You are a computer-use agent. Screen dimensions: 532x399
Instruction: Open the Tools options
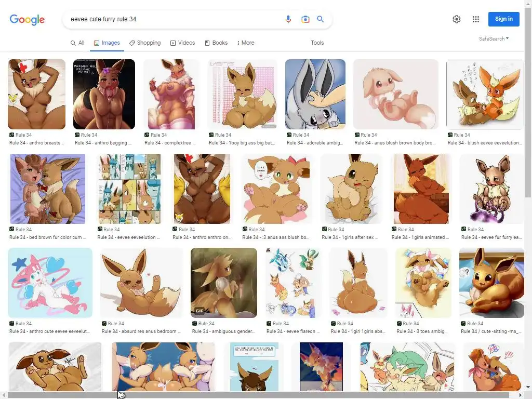coord(317,43)
